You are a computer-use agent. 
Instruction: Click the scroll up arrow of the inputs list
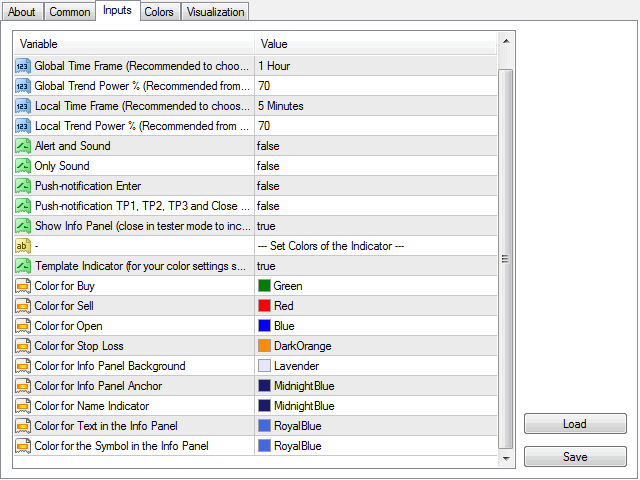[506, 41]
